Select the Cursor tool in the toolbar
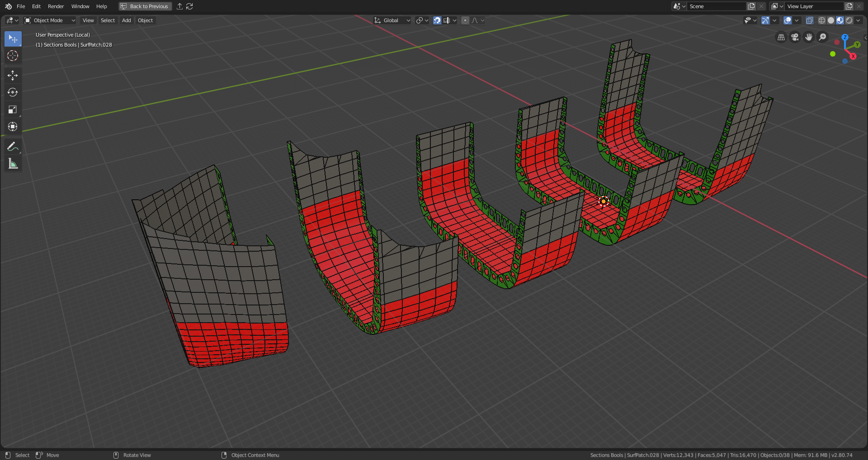 [x=13, y=56]
